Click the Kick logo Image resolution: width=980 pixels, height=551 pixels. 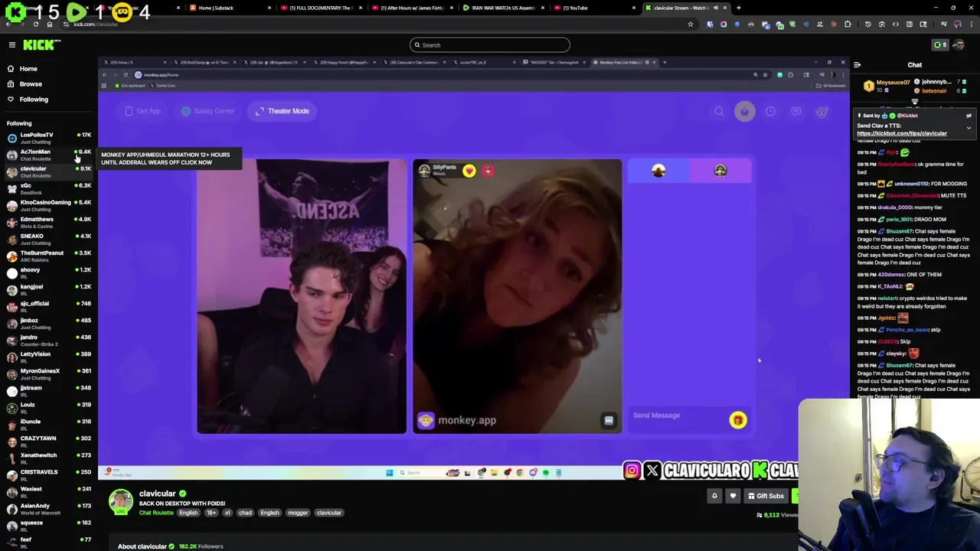[38, 45]
